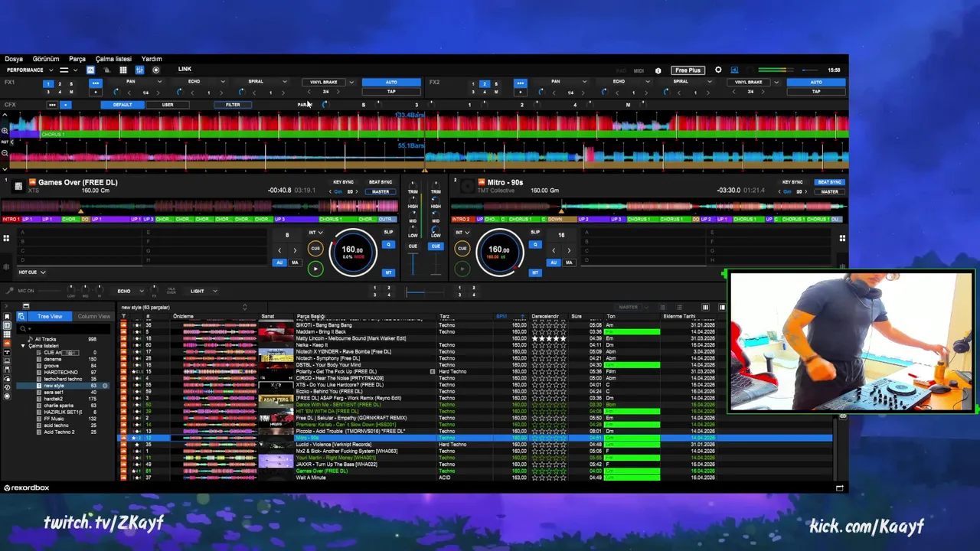This screenshot has height=551, width=980.
Task: Open the settings gear icon
Action: tap(718, 70)
